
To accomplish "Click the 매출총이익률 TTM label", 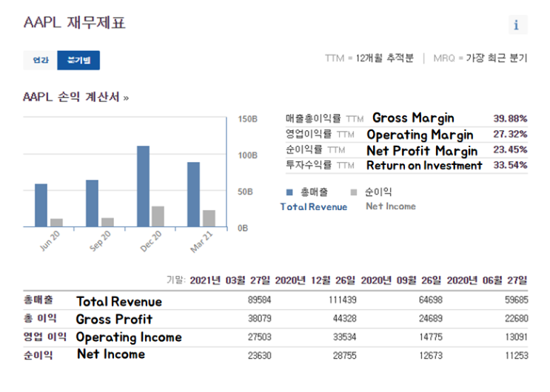I will 324,118.
